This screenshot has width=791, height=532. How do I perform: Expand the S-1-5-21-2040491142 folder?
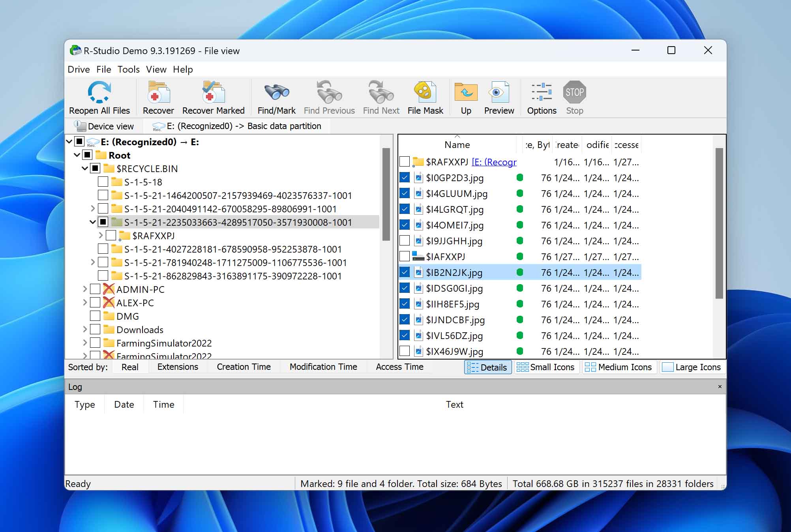90,208
